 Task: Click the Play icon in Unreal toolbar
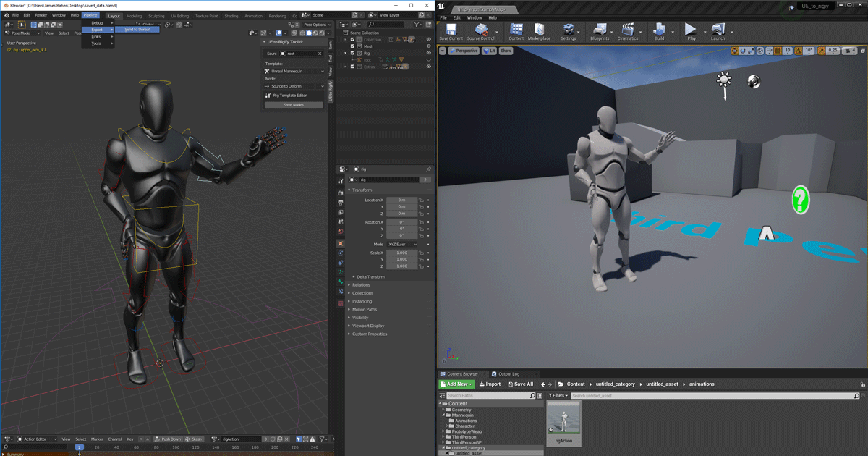(x=692, y=30)
